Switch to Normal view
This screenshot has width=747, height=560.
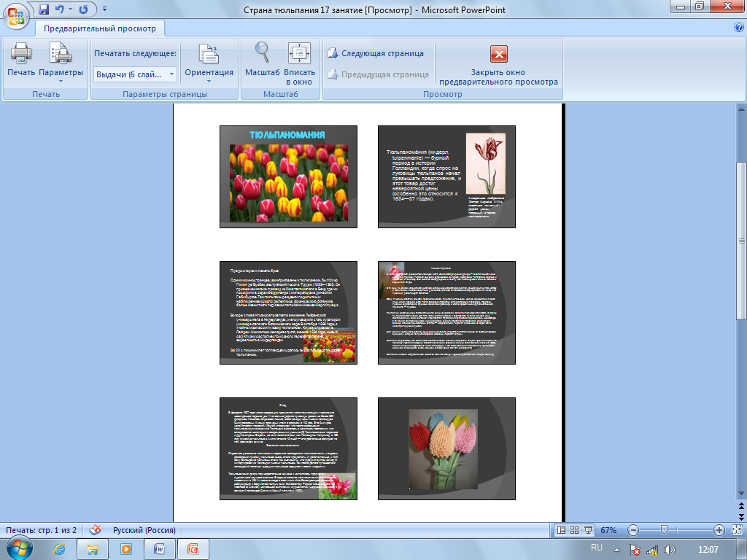tap(561, 530)
